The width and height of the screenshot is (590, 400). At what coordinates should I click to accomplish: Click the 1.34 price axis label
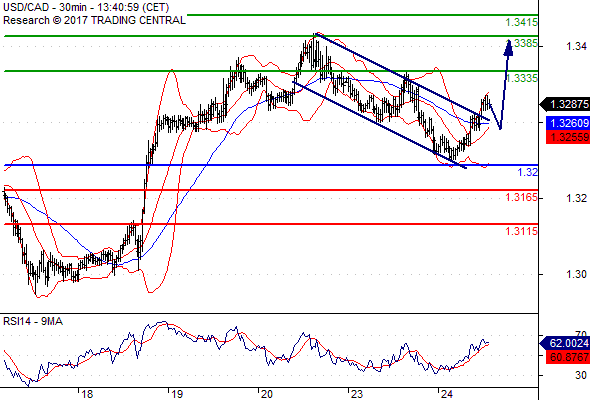[576, 46]
